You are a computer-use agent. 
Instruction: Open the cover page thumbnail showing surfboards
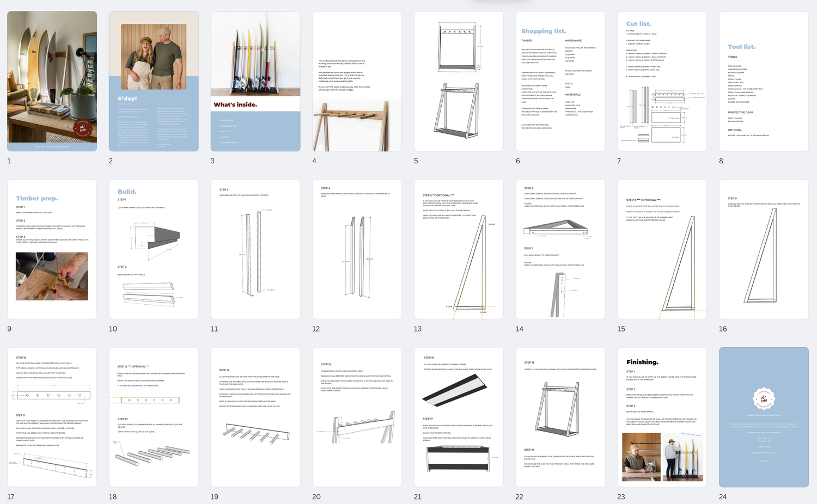pyautogui.click(x=52, y=81)
